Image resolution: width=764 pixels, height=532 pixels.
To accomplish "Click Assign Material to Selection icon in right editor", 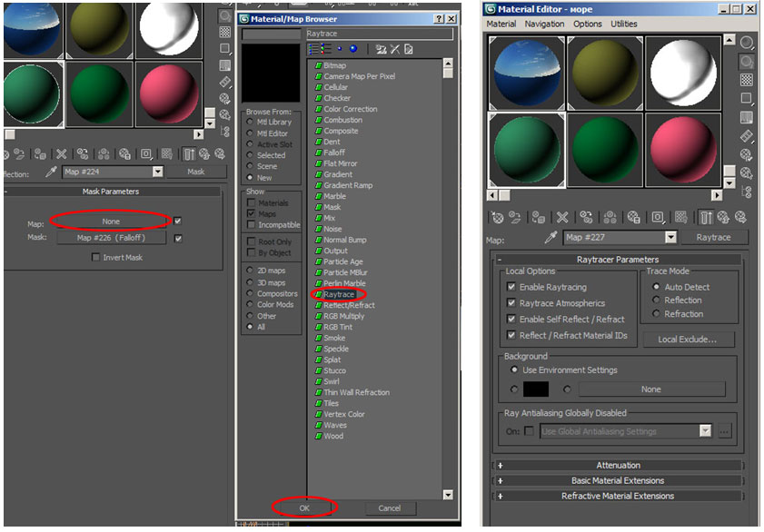I will click(x=539, y=217).
